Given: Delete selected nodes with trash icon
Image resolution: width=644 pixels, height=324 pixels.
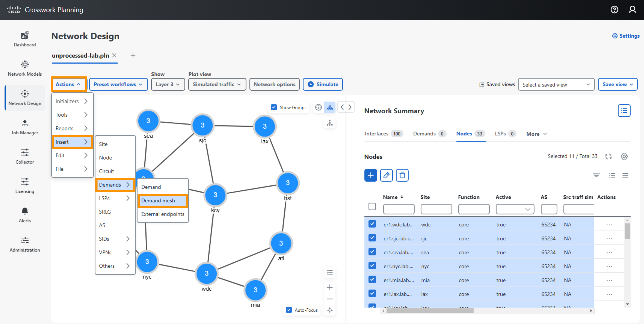Looking at the screenshot, I should coord(402,175).
